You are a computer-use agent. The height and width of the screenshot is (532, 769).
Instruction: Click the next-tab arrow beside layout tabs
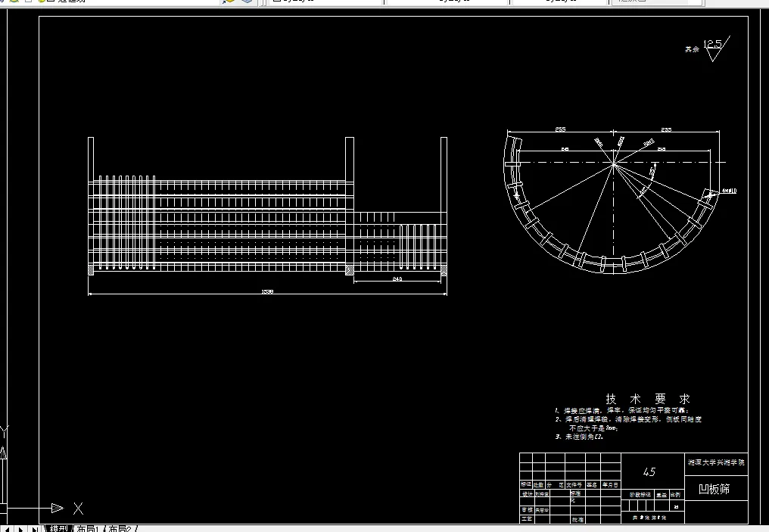tap(21, 529)
